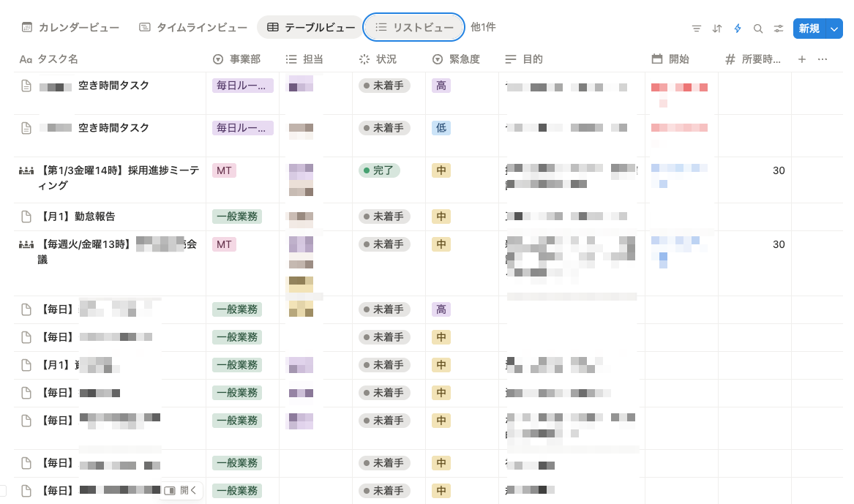Click the 未着手 status in first 空き時間タスク row
The height and width of the screenshot is (504, 854).
tap(384, 86)
